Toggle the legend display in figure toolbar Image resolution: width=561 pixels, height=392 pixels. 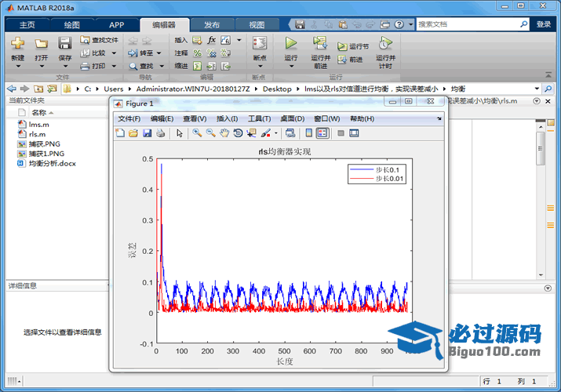(x=322, y=133)
